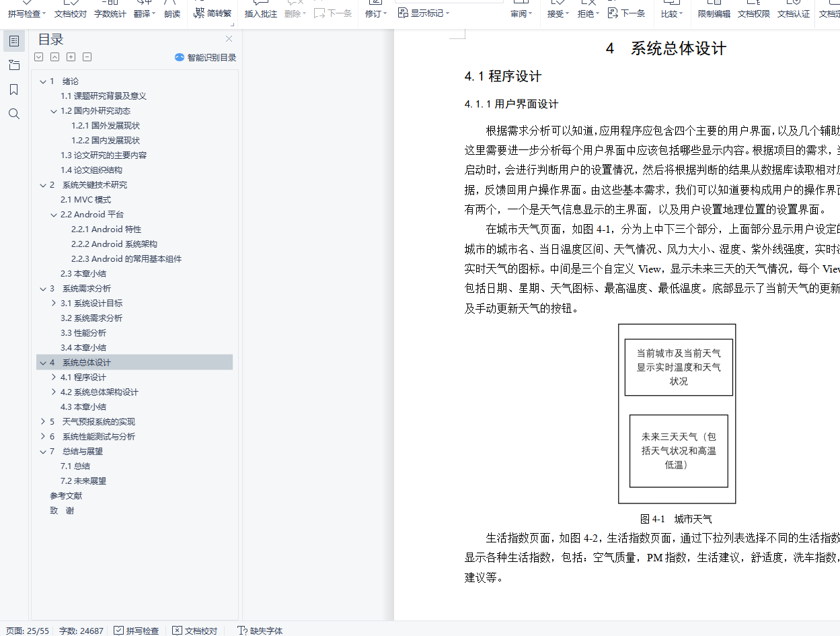Jump to '致 谢' entry
This screenshot has width=840, height=636.
[62, 511]
